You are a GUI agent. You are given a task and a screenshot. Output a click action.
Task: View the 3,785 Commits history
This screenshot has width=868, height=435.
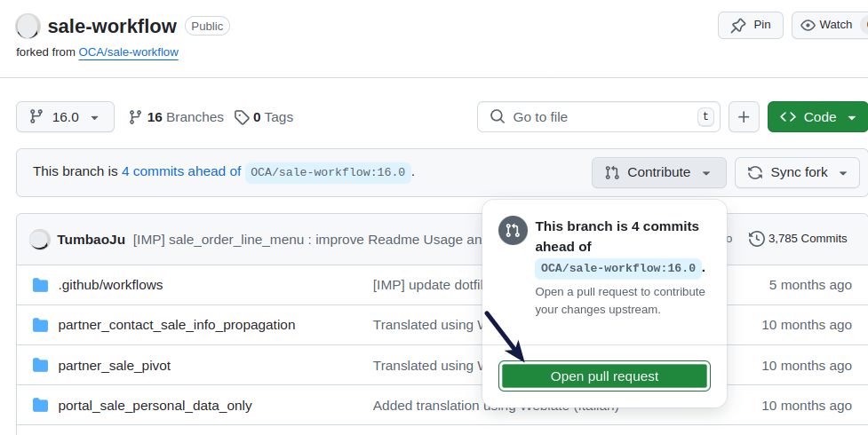pos(798,239)
